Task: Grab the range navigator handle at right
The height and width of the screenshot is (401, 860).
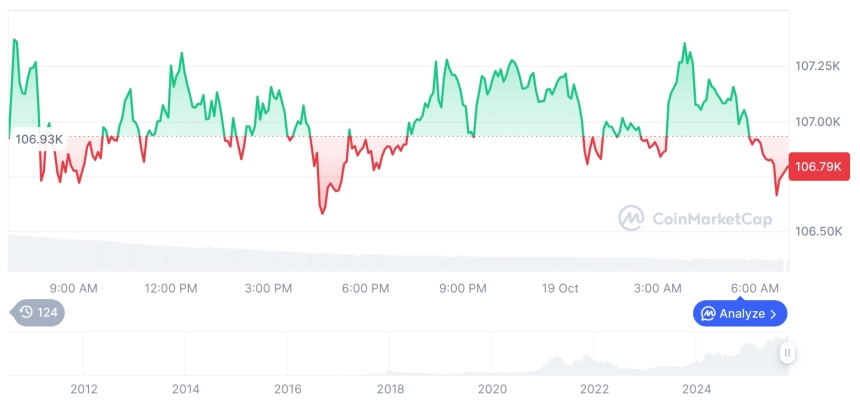Action: click(x=787, y=353)
